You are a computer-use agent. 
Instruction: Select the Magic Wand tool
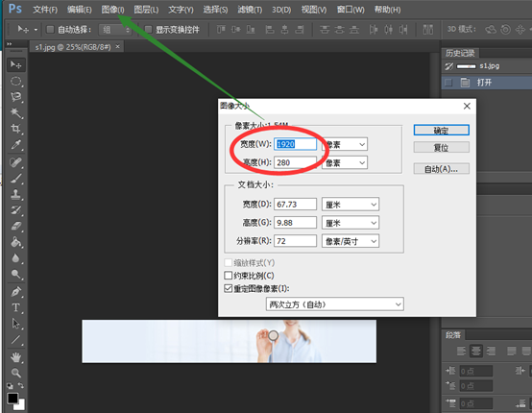[x=15, y=112]
